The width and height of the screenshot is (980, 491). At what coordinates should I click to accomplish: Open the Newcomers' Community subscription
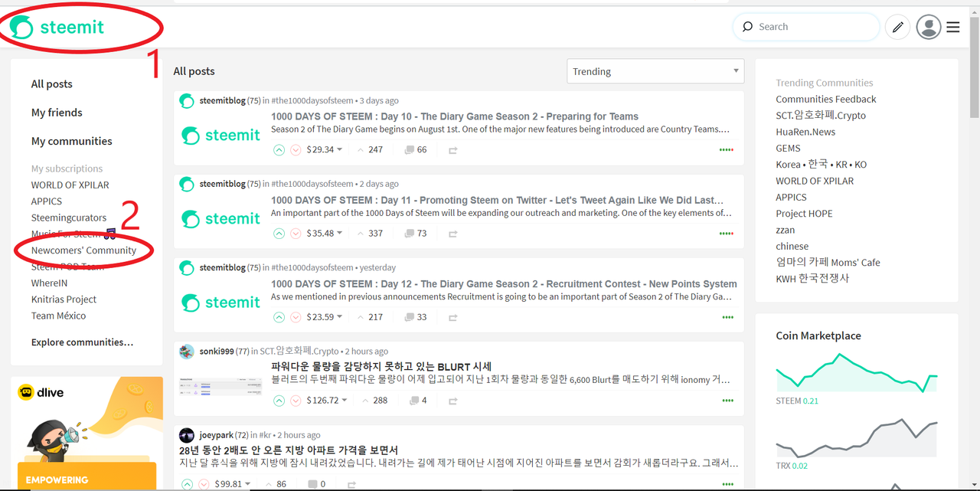[84, 250]
